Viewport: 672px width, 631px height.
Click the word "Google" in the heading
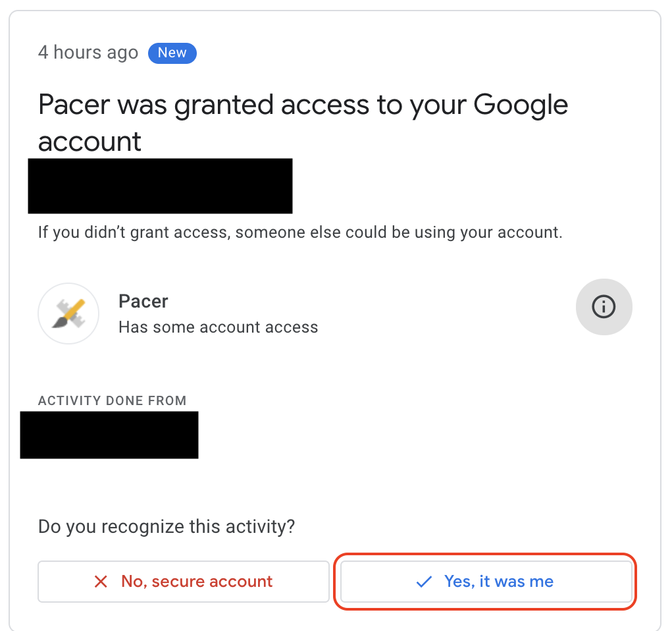click(520, 105)
